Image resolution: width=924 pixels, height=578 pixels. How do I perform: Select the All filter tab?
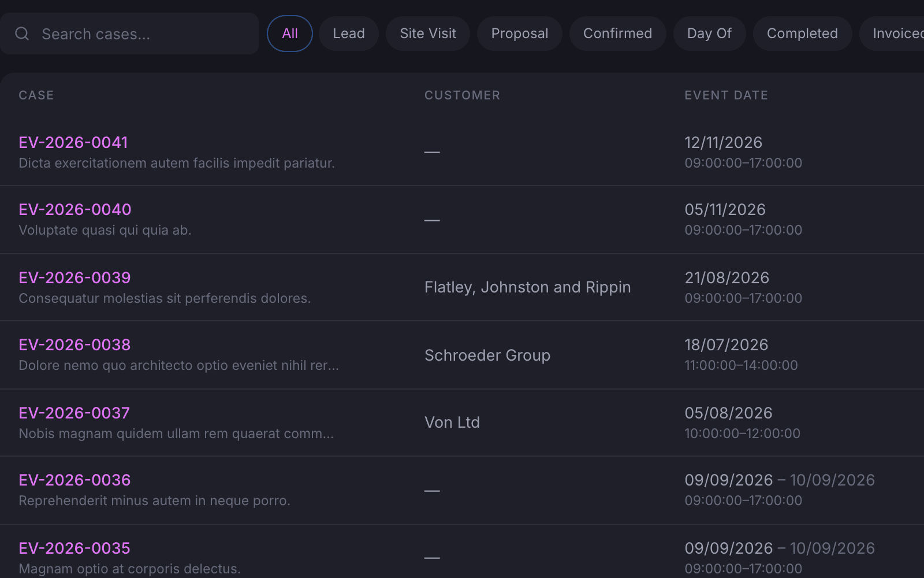290,34
